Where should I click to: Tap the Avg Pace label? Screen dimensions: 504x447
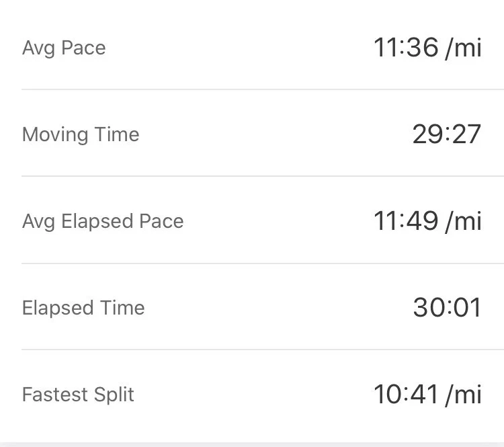(64, 48)
